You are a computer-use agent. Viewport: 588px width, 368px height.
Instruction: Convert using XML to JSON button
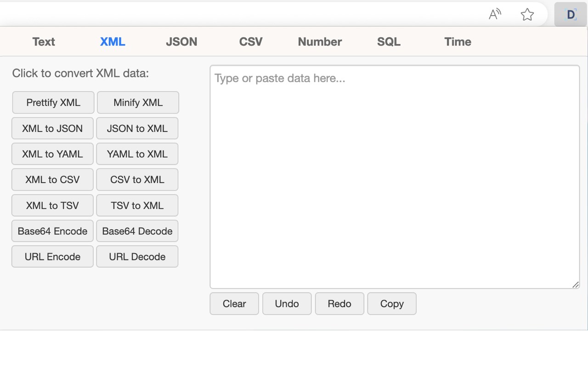point(52,128)
